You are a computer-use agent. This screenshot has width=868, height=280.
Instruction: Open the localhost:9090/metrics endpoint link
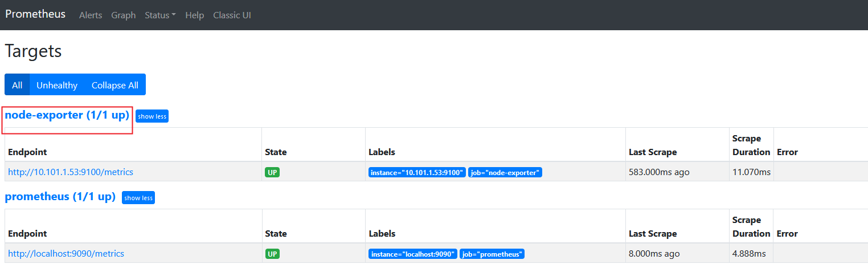[66, 253]
